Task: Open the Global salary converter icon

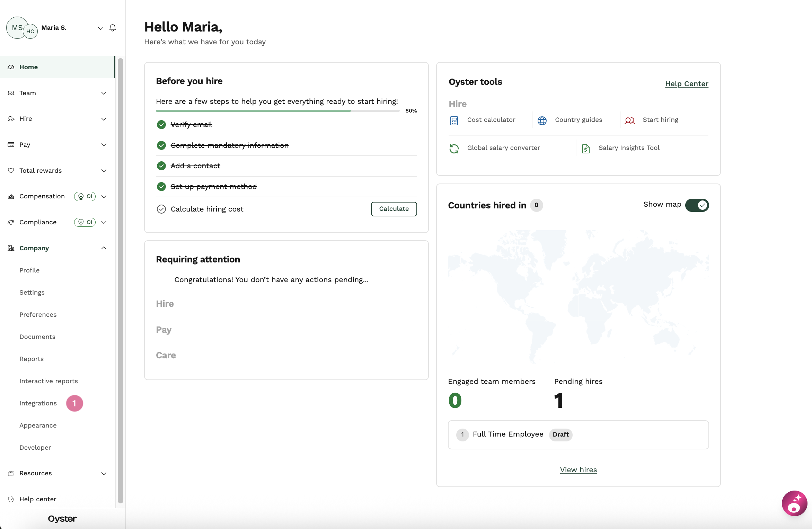Action: pyautogui.click(x=454, y=149)
